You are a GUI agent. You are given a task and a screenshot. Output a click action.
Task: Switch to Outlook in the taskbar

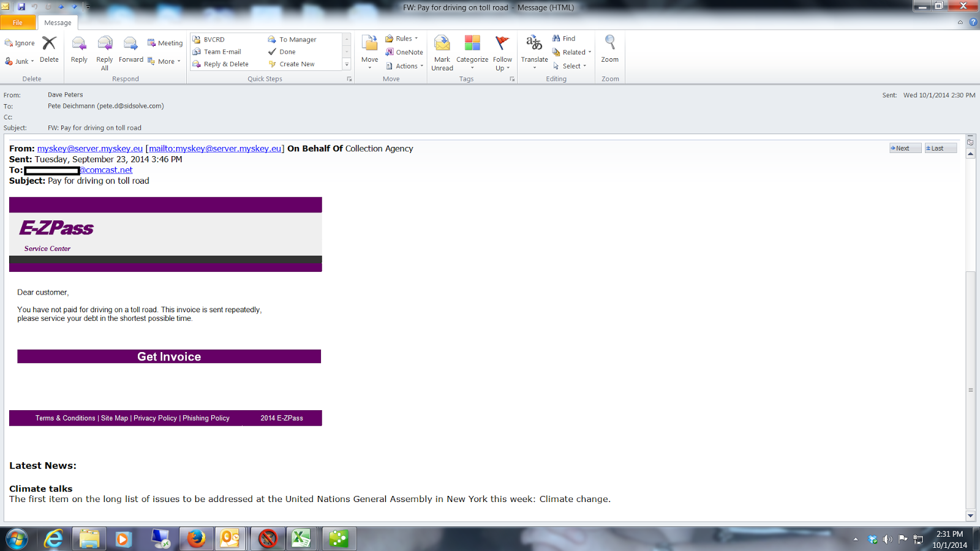230,539
